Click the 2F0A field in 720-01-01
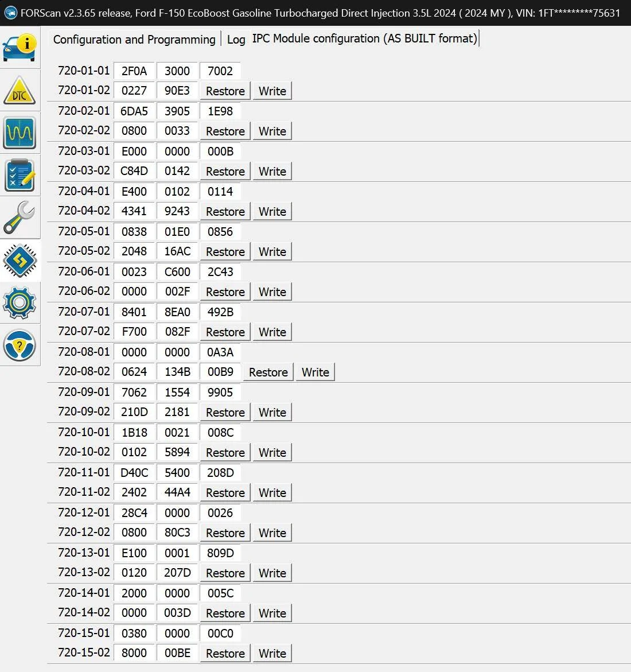 pyautogui.click(x=134, y=71)
